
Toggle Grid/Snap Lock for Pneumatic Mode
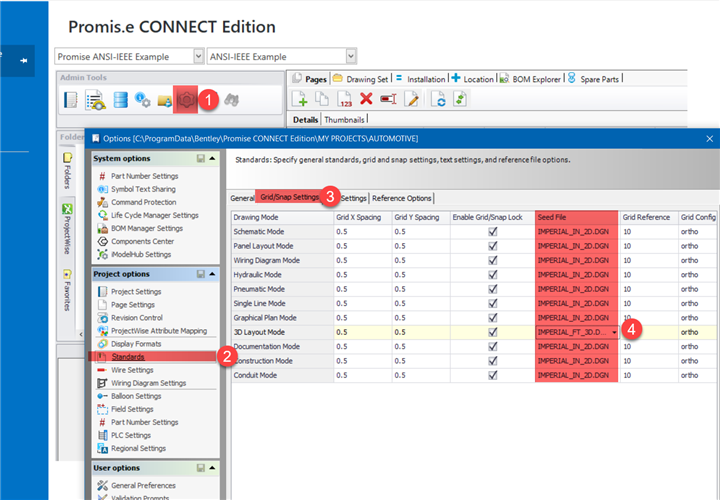point(493,289)
